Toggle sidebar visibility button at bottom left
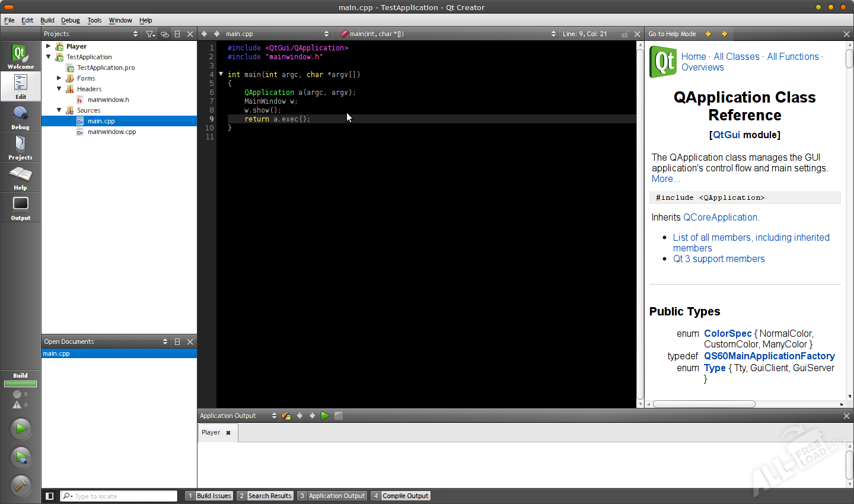Viewport: 854px width, 504px height. pos(50,496)
